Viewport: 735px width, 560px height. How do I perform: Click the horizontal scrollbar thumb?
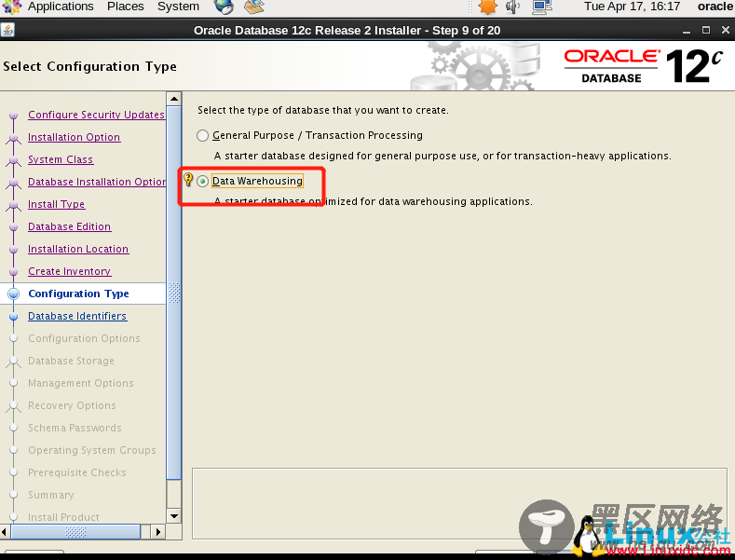pyautogui.click(x=75, y=532)
